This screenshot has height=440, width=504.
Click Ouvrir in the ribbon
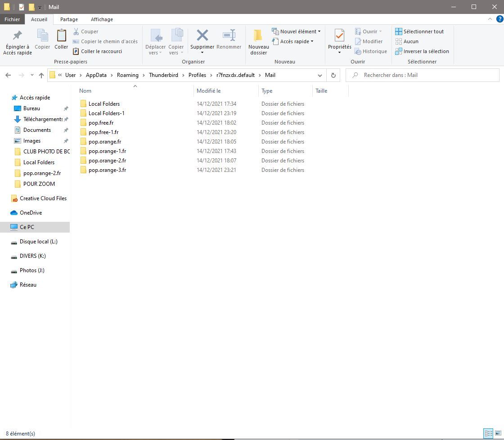click(x=369, y=31)
